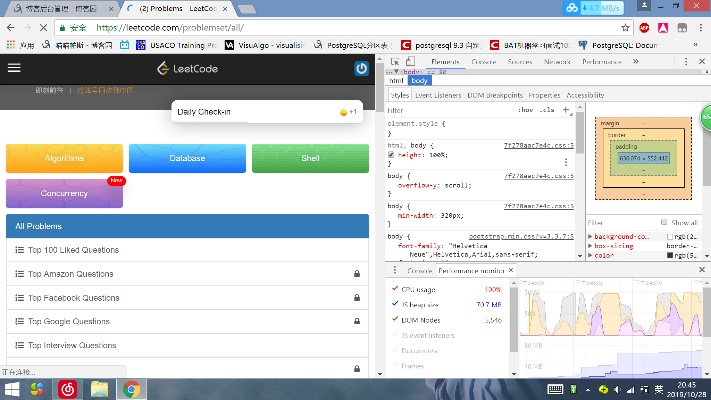The width and height of the screenshot is (711, 400).
Task: Open the LeetCode hamburger menu
Action: point(14,68)
